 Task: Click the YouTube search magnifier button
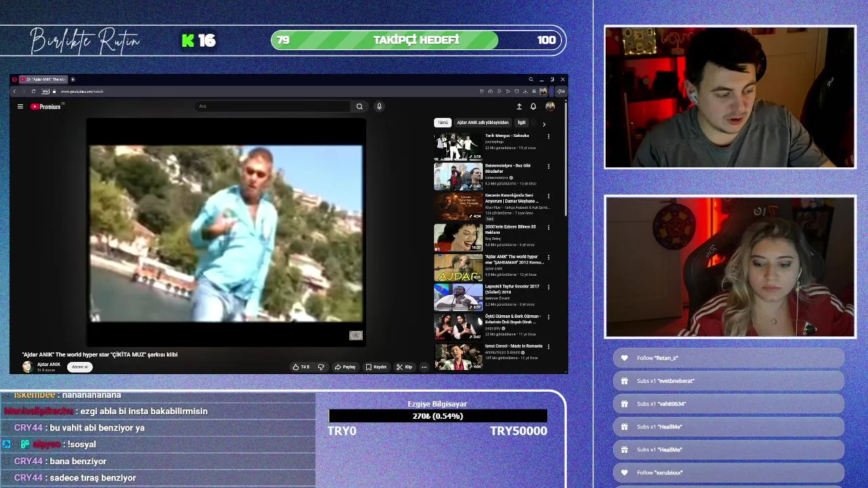(359, 106)
